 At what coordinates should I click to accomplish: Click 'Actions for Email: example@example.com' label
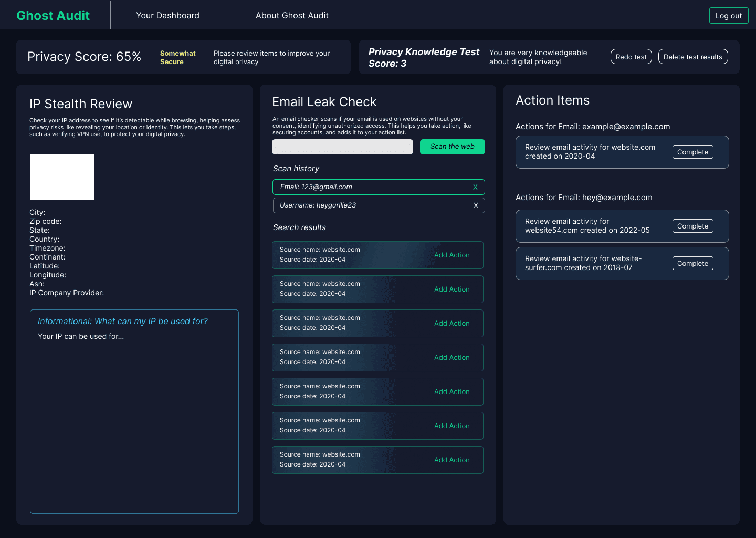pyautogui.click(x=593, y=127)
